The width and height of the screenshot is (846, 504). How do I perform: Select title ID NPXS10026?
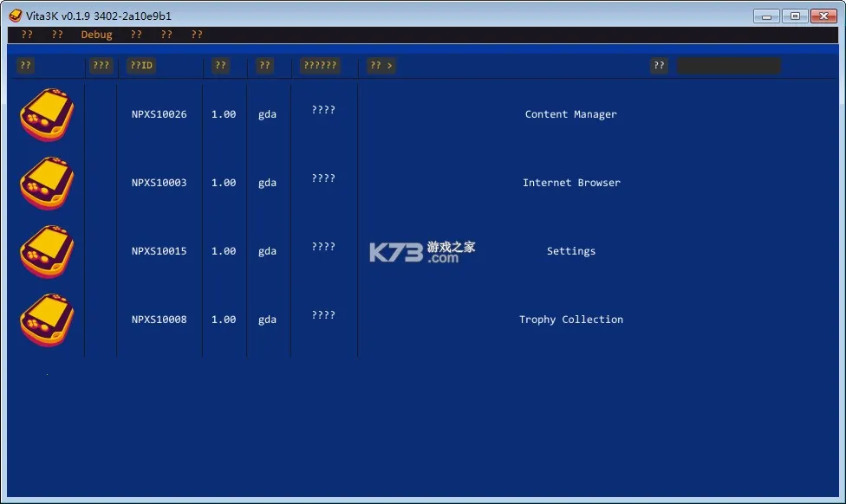click(159, 114)
